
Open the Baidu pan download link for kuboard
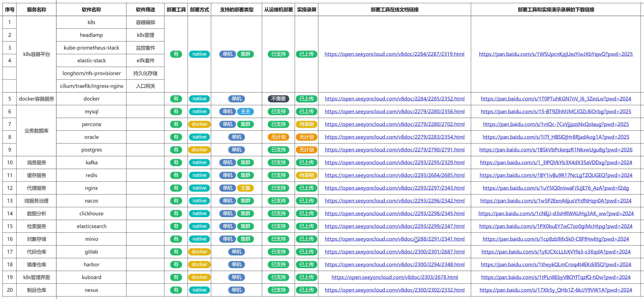(556, 278)
